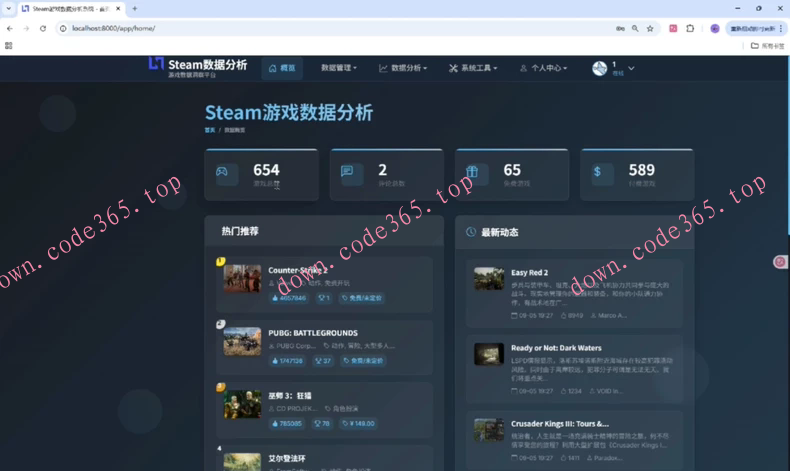Select the 589 paid games value
Viewport: 790px width, 471px height.
click(x=641, y=170)
